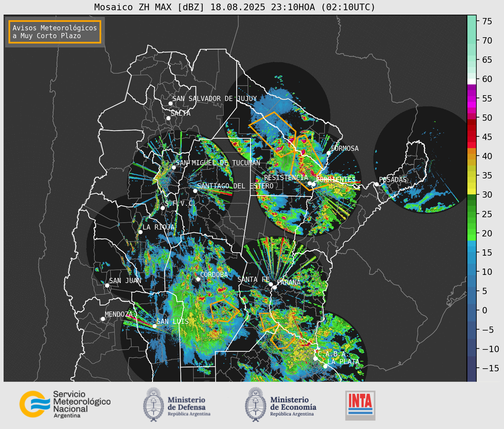Click the Mosaico ZH MAX title text
This screenshot has height=429, width=504.
tap(235, 7)
